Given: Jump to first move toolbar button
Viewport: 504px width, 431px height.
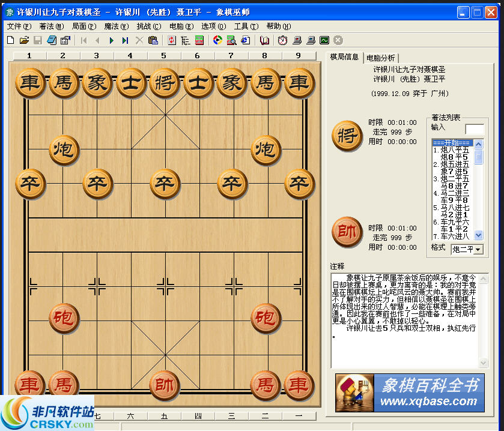Looking at the screenshot, I should tap(84, 40).
